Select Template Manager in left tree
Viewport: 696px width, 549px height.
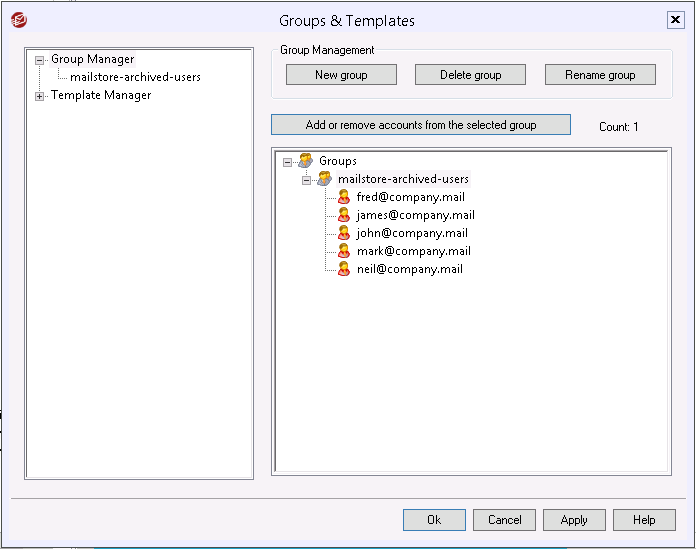(101, 95)
